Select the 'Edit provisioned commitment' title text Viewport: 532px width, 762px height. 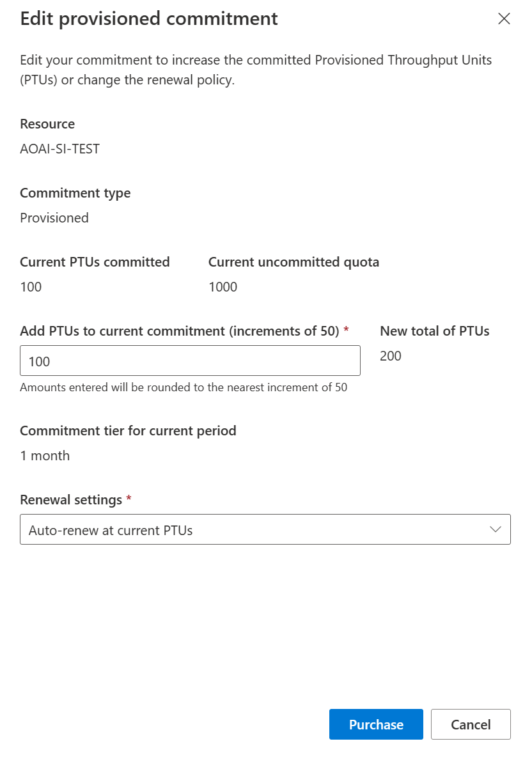click(149, 19)
